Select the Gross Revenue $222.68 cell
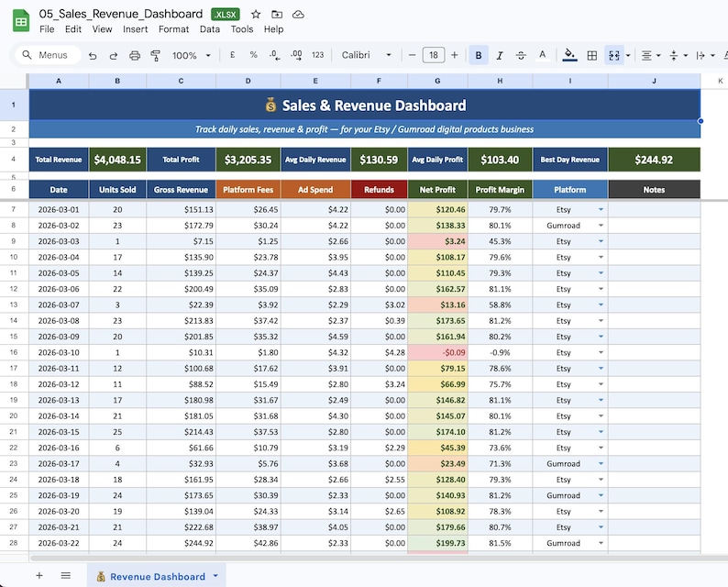 tap(181, 527)
